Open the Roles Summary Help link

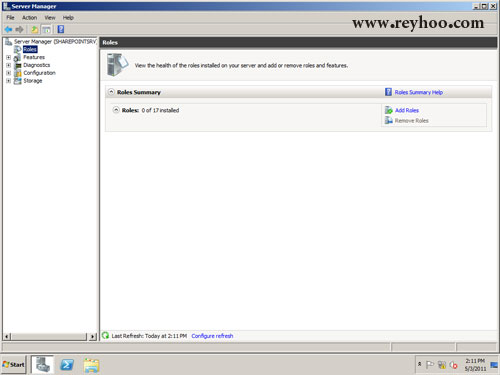tap(419, 92)
